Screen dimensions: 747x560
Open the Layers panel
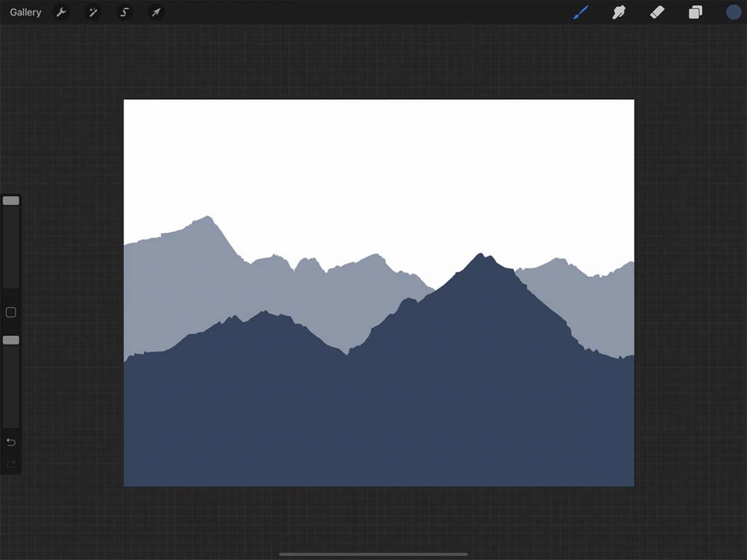695,12
